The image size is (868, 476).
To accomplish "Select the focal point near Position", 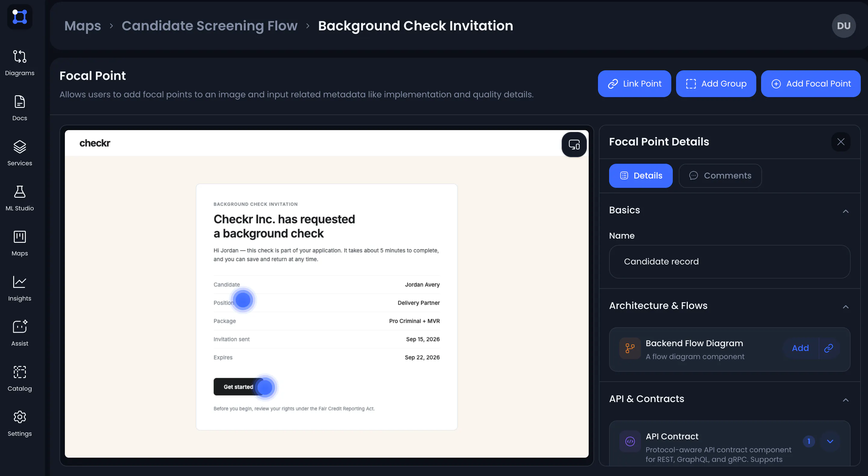I will 243,300.
